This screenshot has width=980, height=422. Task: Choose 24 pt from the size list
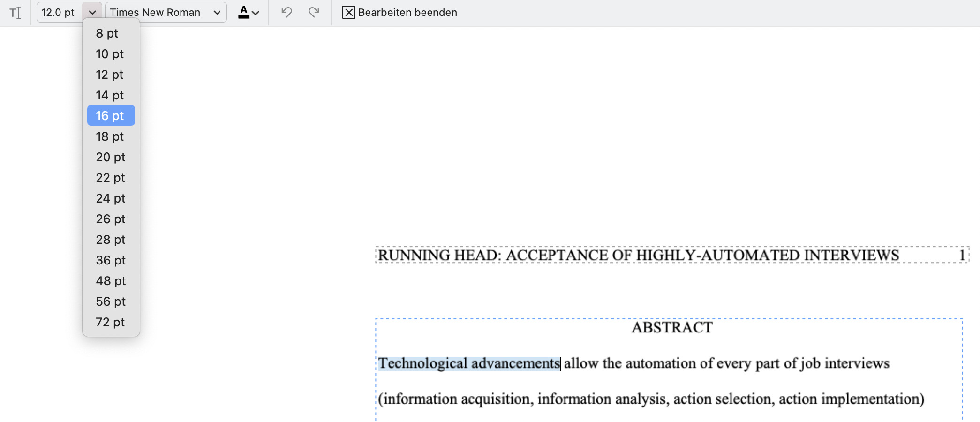[110, 198]
